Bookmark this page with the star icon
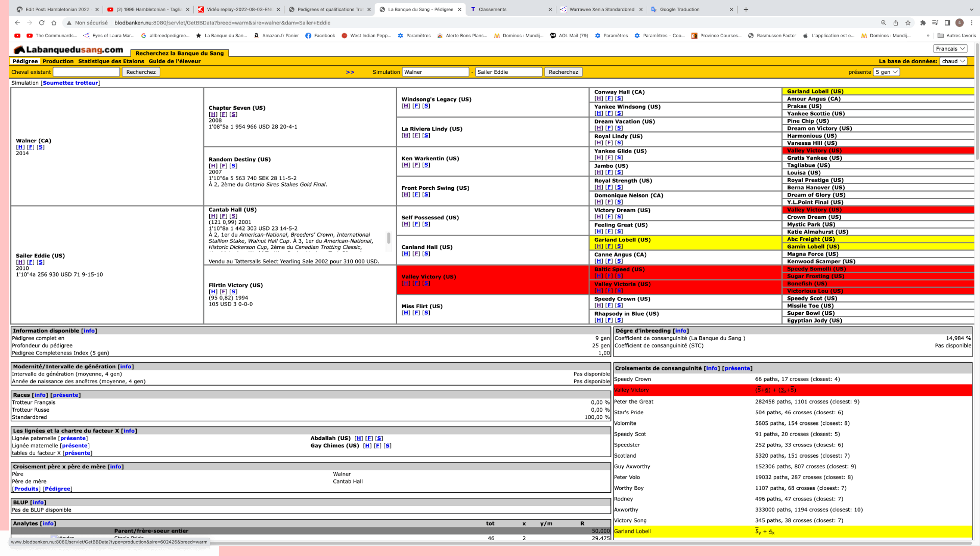The height and width of the screenshot is (556, 980). 908,23
